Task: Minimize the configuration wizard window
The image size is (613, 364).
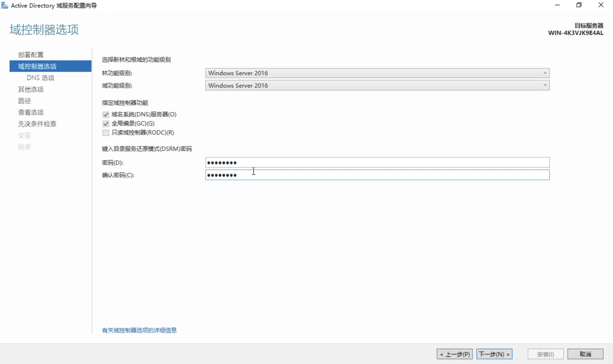Action: (x=558, y=5)
